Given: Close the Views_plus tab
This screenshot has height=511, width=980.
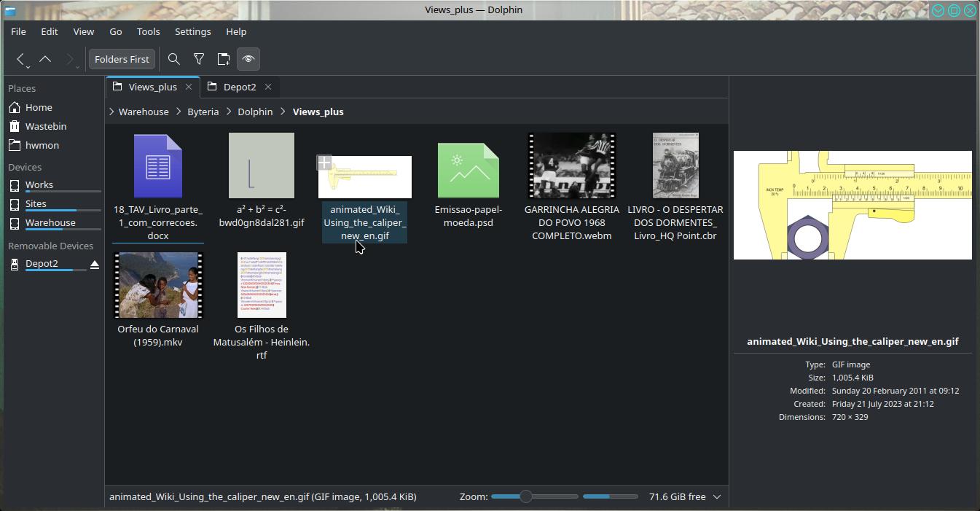Looking at the screenshot, I should (x=189, y=87).
